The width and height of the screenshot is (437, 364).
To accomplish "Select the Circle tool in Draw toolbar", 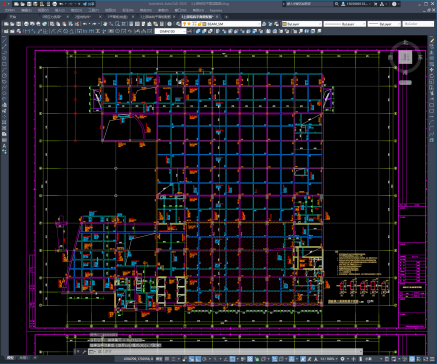I will [4, 75].
